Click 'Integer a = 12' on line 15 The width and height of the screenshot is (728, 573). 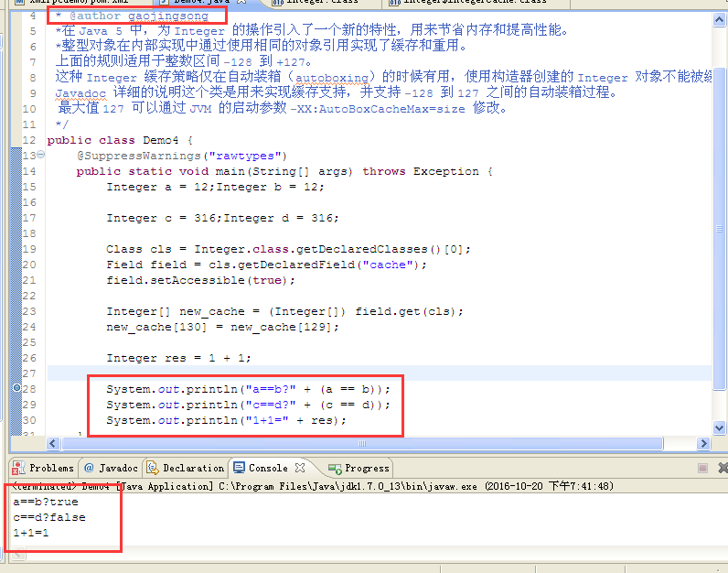(157, 187)
